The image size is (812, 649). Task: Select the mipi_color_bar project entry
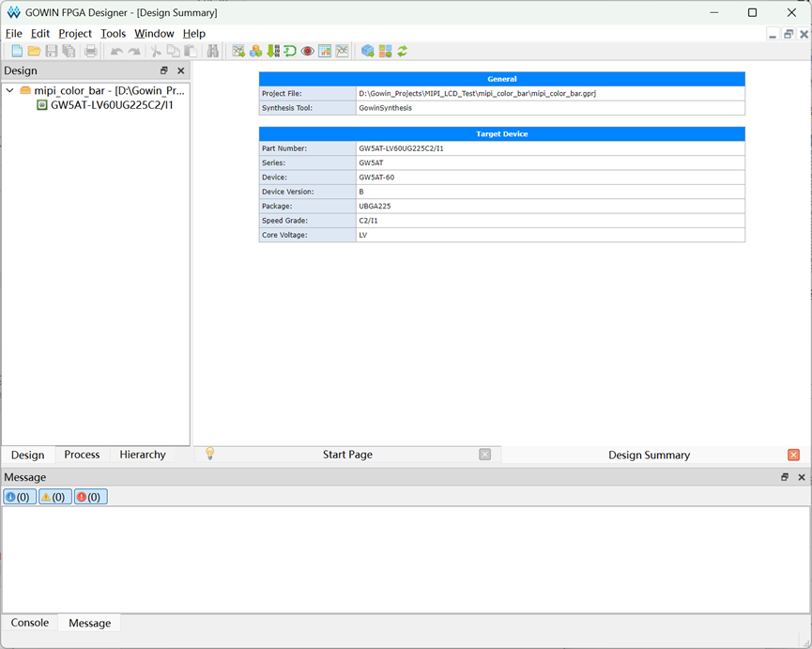tap(109, 91)
